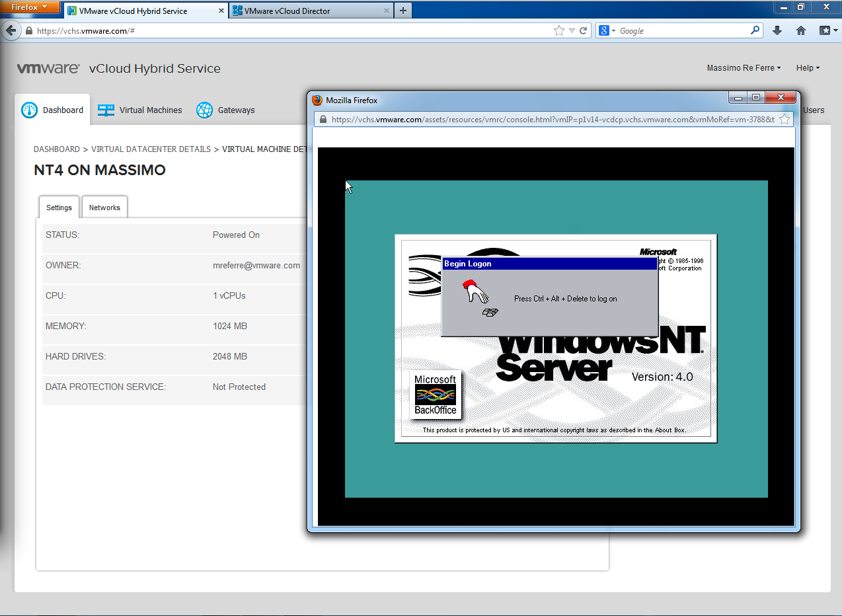This screenshot has width=842, height=616.
Task: Click the Virtual Machines monitor icon
Action: pyautogui.click(x=106, y=110)
